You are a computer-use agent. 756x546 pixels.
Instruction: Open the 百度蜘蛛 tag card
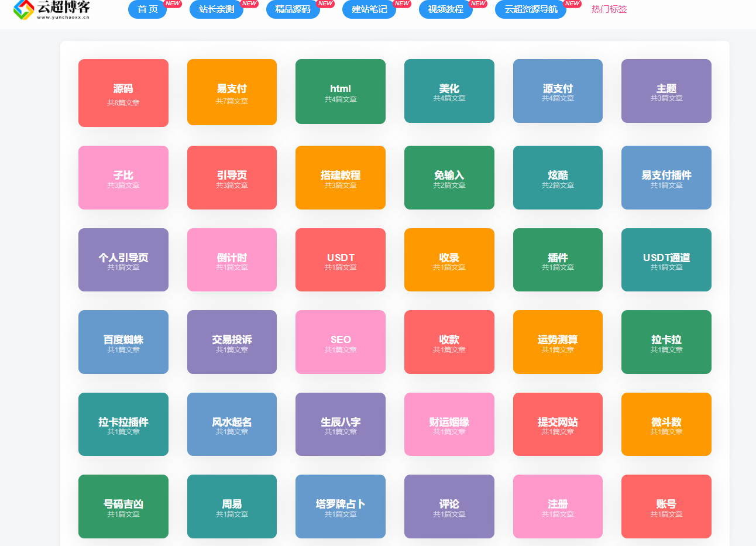point(123,342)
